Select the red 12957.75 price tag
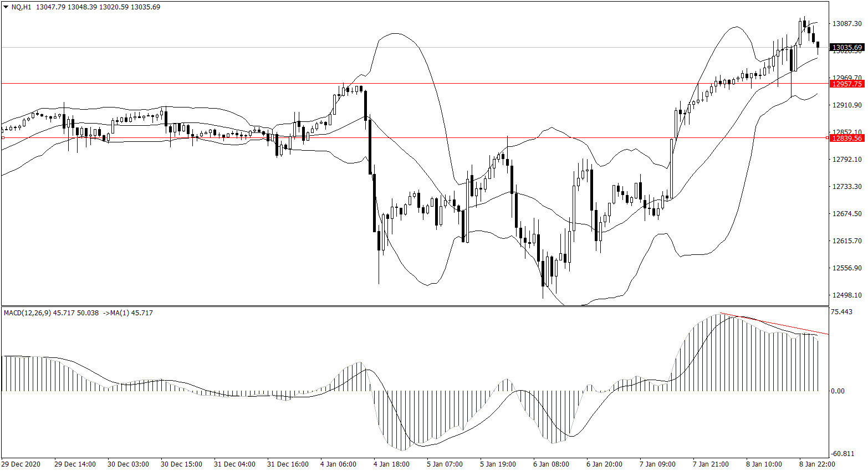The height and width of the screenshot is (471, 868). tap(846, 84)
